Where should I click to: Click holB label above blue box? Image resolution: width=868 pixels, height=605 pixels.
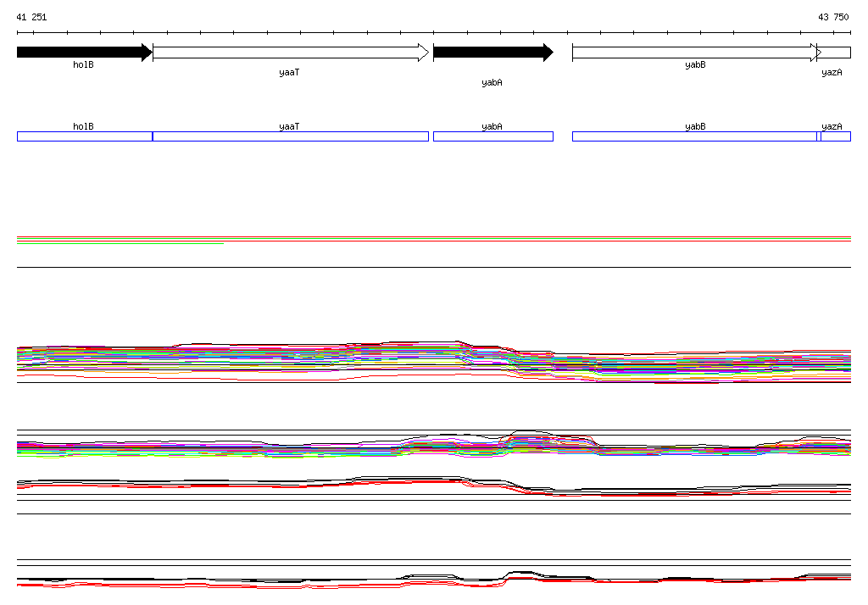tap(84, 127)
